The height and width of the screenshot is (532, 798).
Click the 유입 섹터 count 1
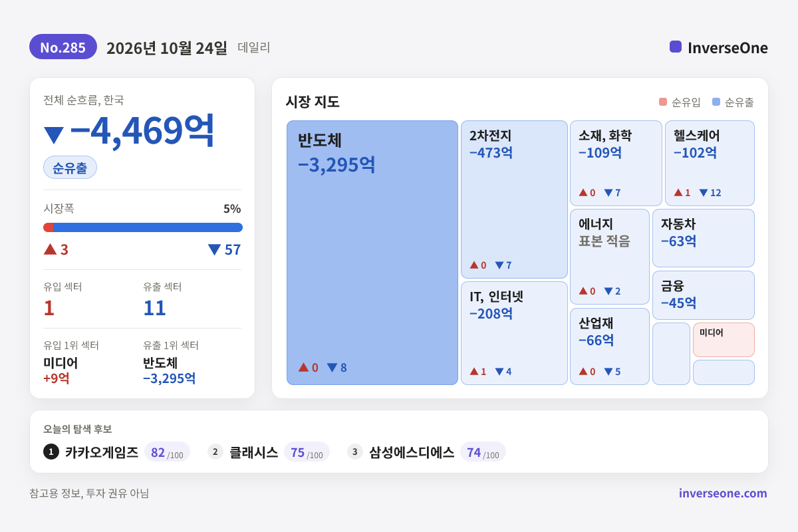click(x=49, y=308)
